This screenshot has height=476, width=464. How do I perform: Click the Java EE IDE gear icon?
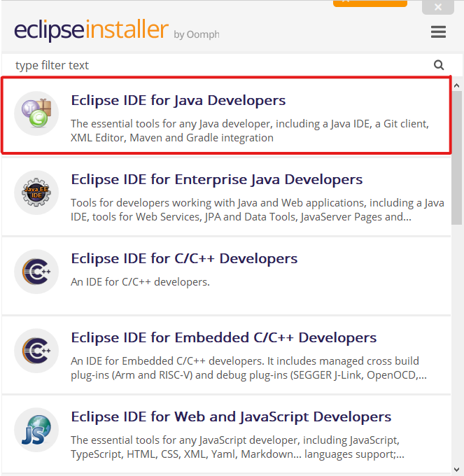(x=36, y=192)
